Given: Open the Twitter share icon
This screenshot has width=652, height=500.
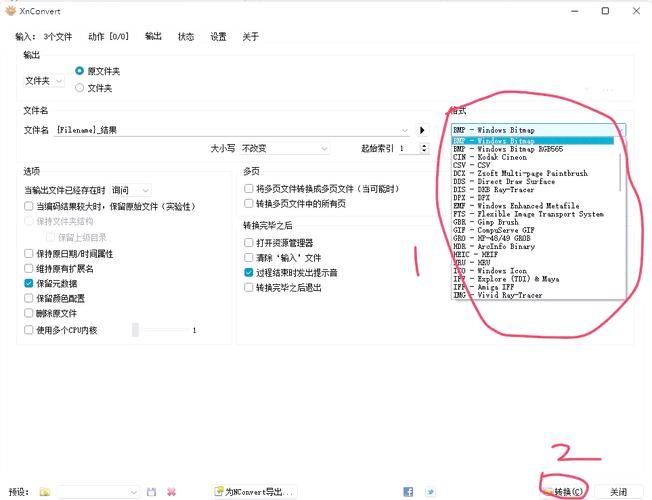Looking at the screenshot, I should tap(430, 492).
